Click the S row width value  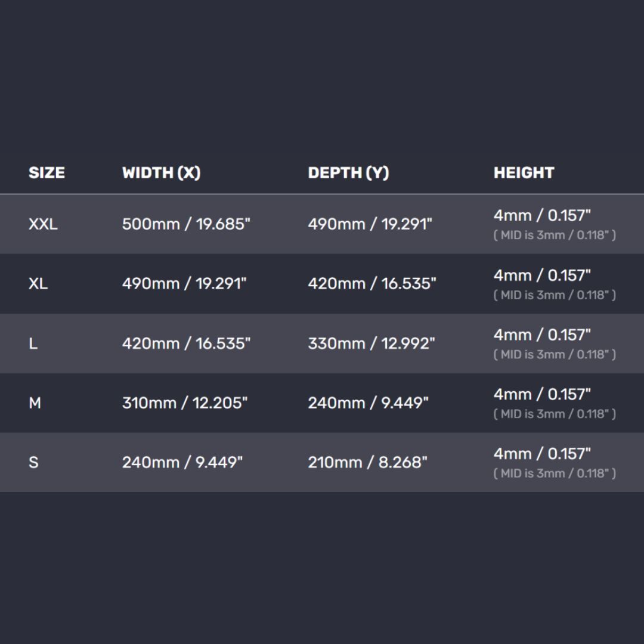pos(182,462)
